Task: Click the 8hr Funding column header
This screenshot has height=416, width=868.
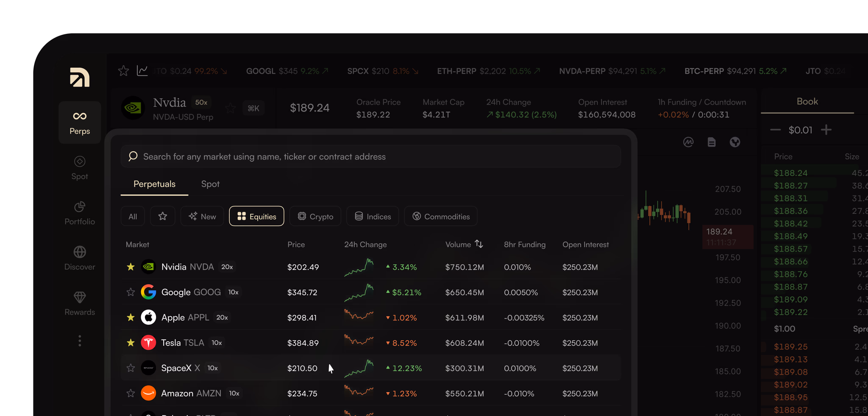Action: click(x=525, y=245)
